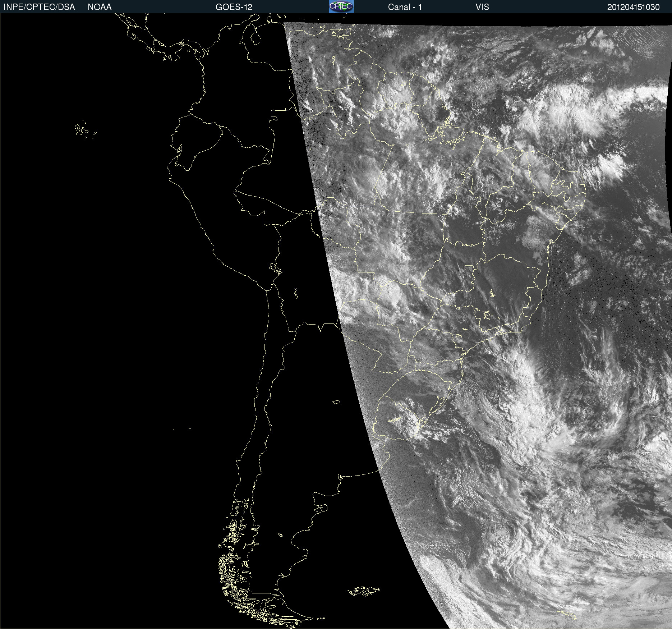Viewport: 672px width, 629px height.
Task: Click the VIS label in the header
Action: point(482,7)
